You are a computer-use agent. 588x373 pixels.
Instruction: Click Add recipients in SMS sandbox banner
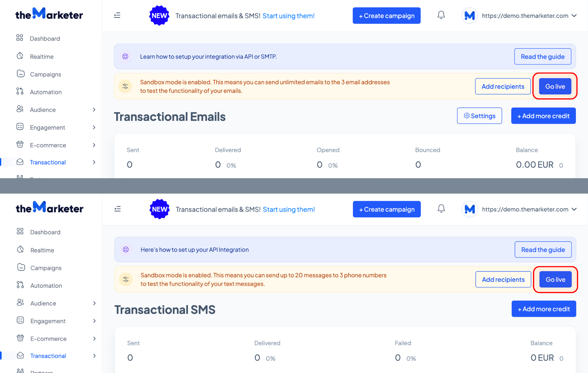503,279
